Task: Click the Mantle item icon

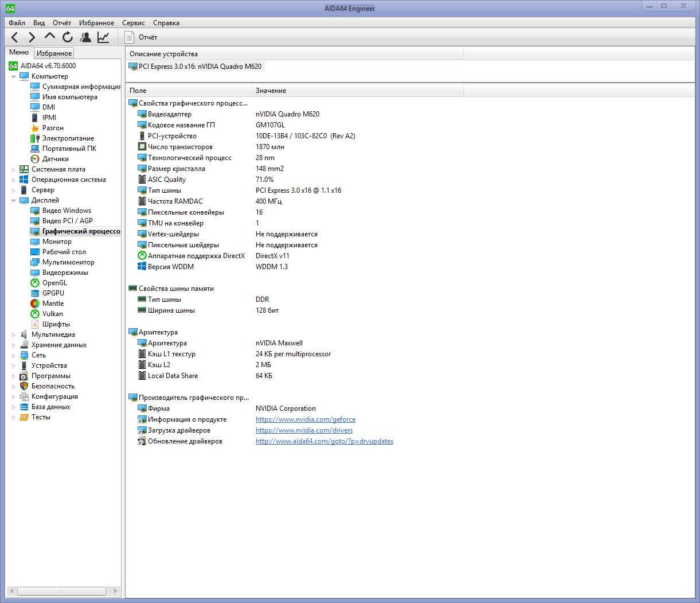Action: [35, 304]
